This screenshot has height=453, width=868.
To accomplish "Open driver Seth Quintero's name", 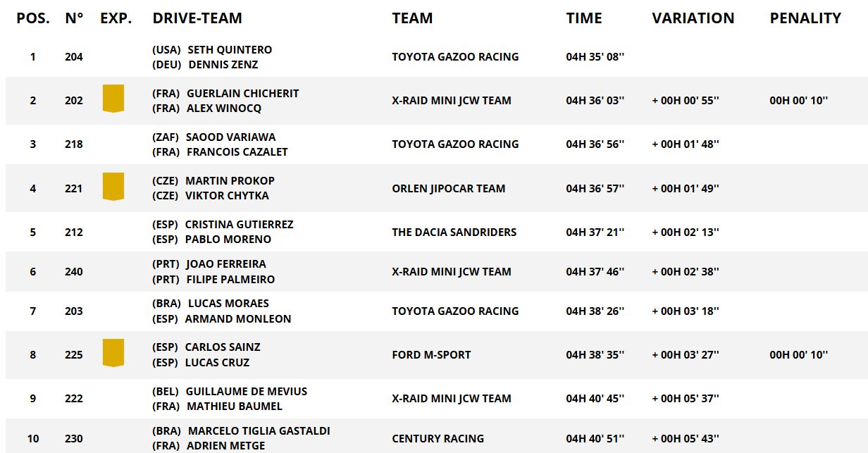I will coord(230,50).
